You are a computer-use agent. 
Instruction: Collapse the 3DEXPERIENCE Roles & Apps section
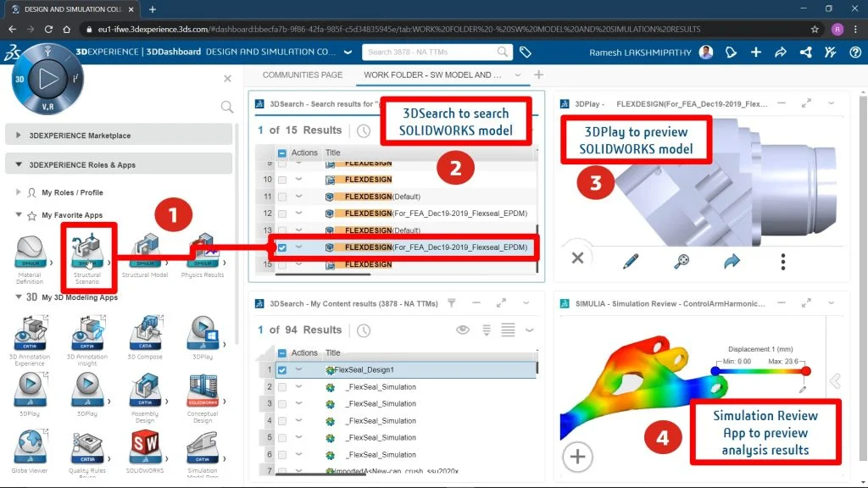19,165
